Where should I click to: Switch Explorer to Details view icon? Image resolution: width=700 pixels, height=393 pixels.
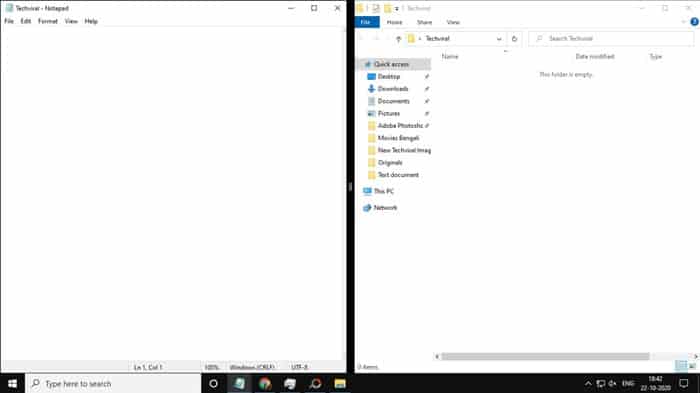[x=681, y=366]
